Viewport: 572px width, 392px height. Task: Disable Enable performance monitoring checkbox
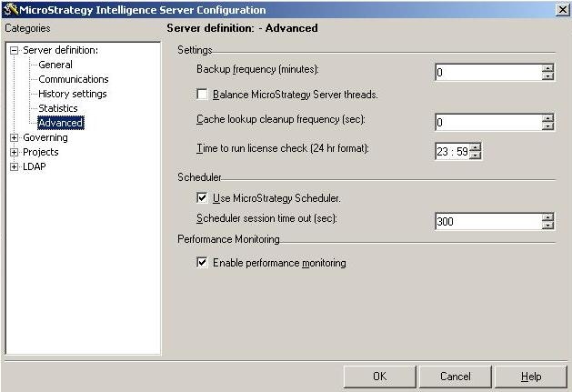coord(202,263)
